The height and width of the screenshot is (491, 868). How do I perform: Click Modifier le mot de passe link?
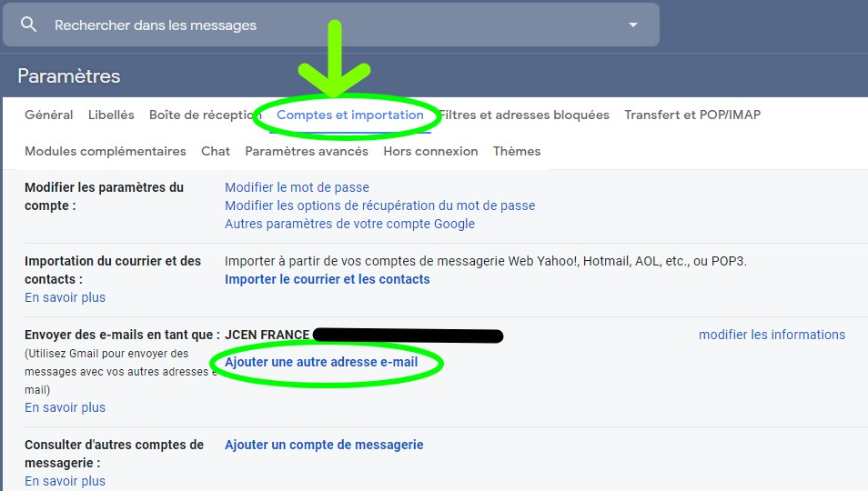click(x=297, y=187)
